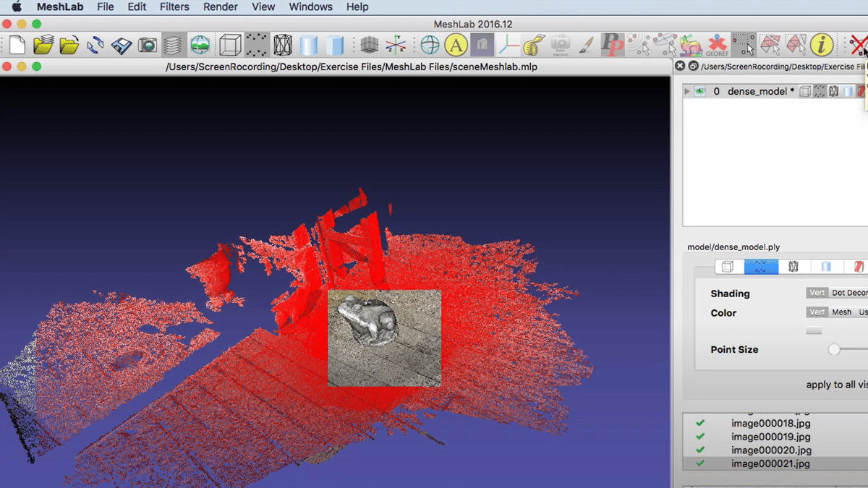868x488 pixels.
Task: Take a snapshot with the camera icon
Action: (x=148, y=45)
